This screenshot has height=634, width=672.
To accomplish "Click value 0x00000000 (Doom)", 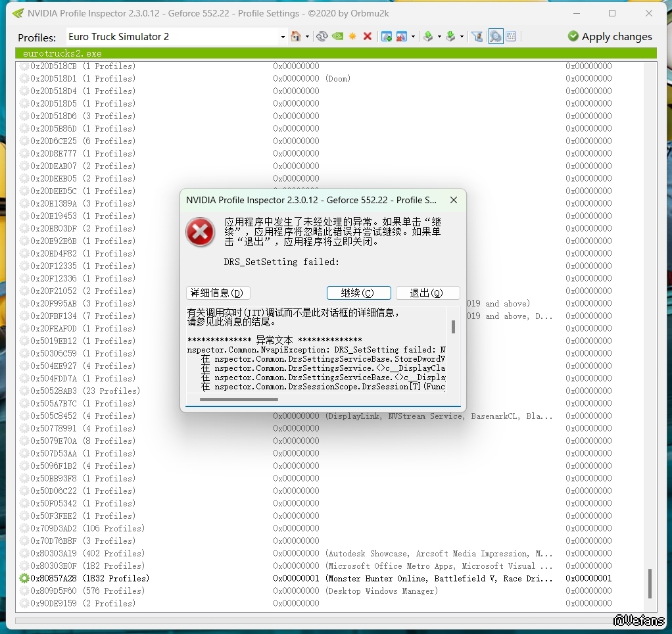I will pos(312,78).
